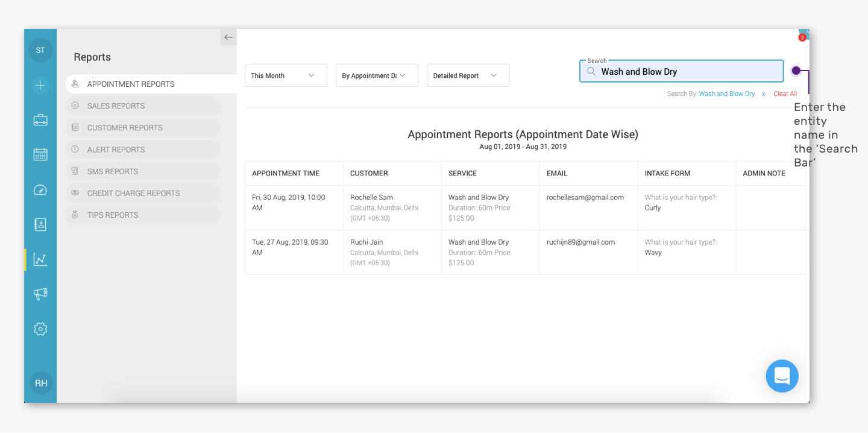Screen dimensions: 868x433
Task: Click email rochellesam@gmail.com
Action: pyautogui.click(x=585, y=197)
